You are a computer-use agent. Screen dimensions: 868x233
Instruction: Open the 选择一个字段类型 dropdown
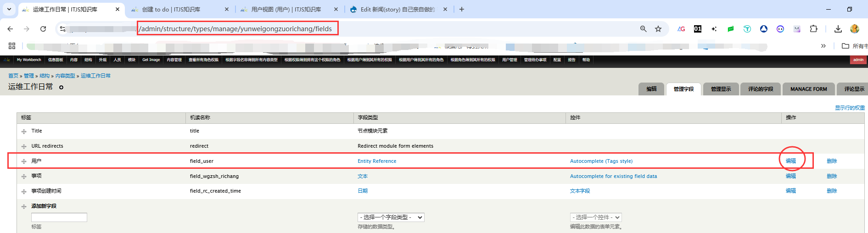tap(391, 217)
